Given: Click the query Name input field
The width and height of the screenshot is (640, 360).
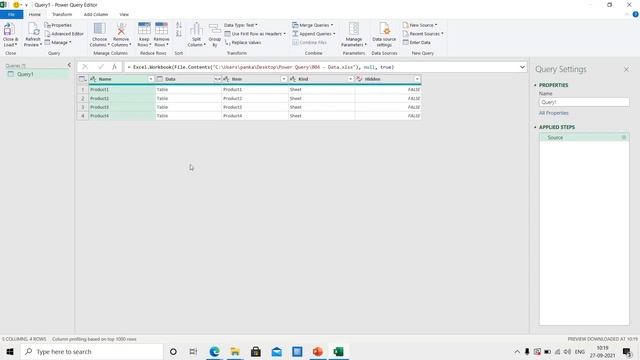Looking at the screenshot, I should pos(584,102).
